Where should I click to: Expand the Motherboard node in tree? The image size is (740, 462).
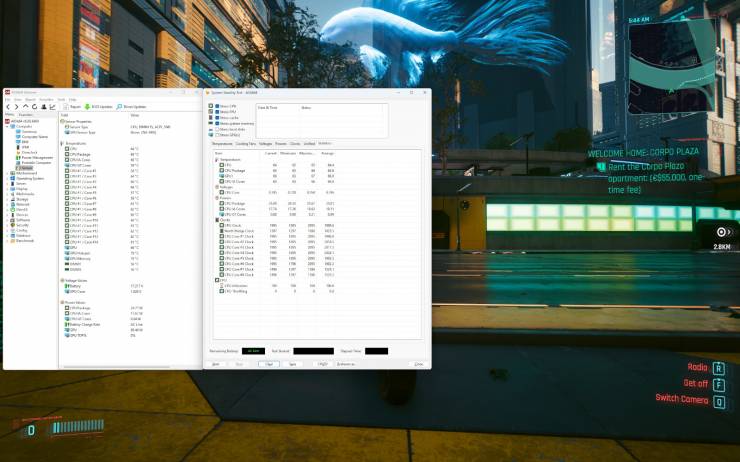7,173
